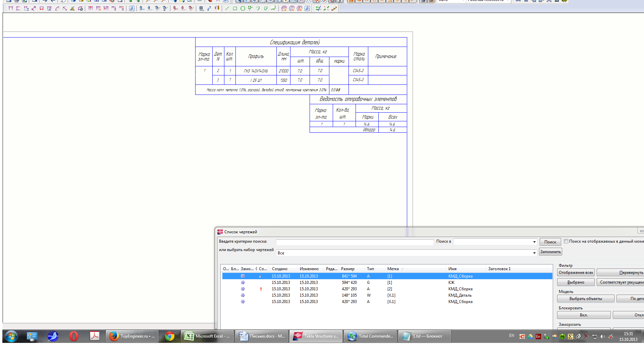This screenshot has height=362, width=644.
Task: Select the draw line tool in toolbar
Action: click(x=227, y=8)
